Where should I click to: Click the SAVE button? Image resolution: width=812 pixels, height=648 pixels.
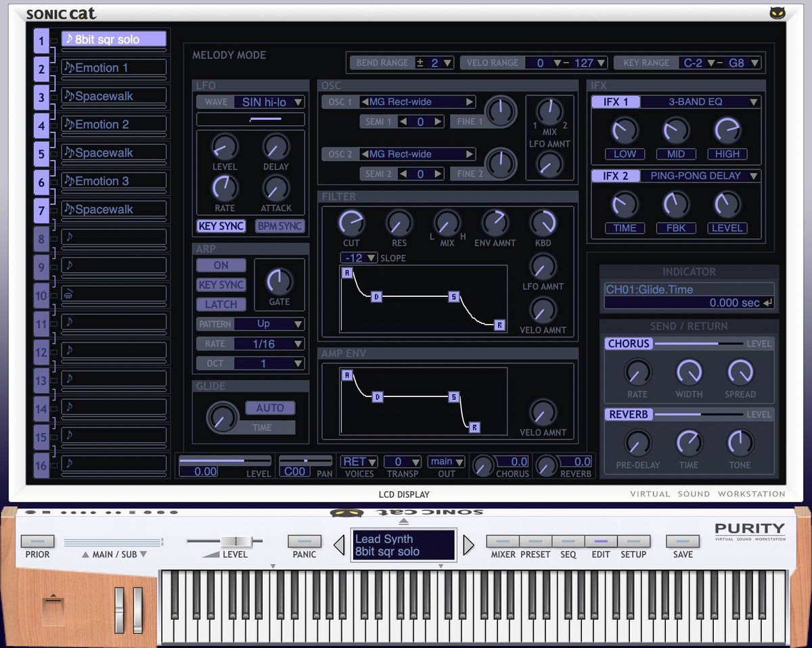coord(683,542)
